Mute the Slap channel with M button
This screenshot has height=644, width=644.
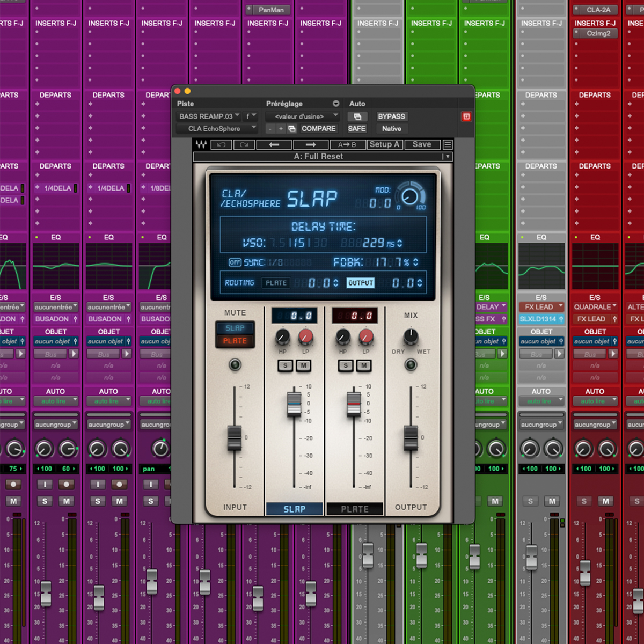304,365
